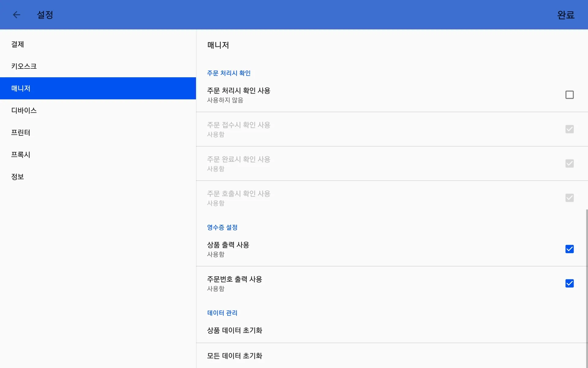This screenshot has height=368, width=588.
Task: Toggle 상품 출력 사용 checkbox
Action: tap(569, 249)
